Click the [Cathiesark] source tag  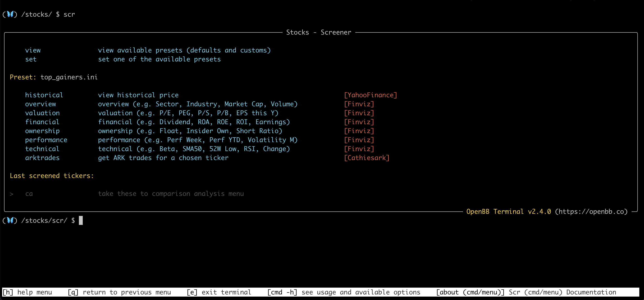(367, 158)
